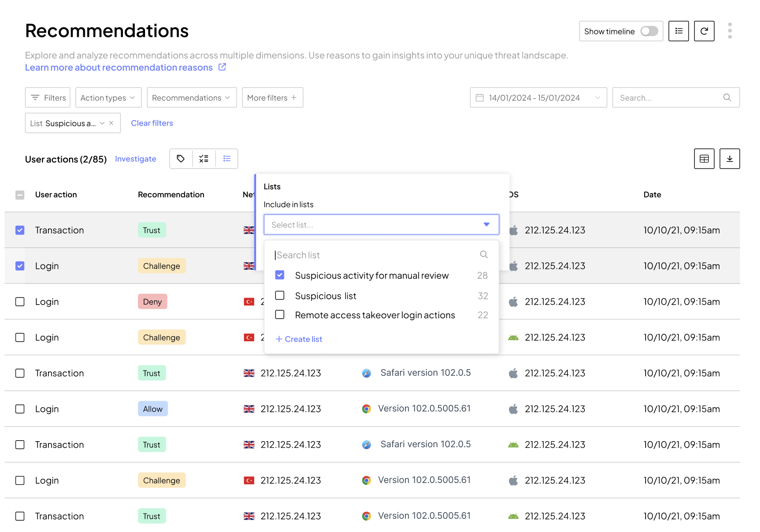Open the list view icon beside Show timeline
Viewport: 760px width, 532px height.
[x=679, y=31]
